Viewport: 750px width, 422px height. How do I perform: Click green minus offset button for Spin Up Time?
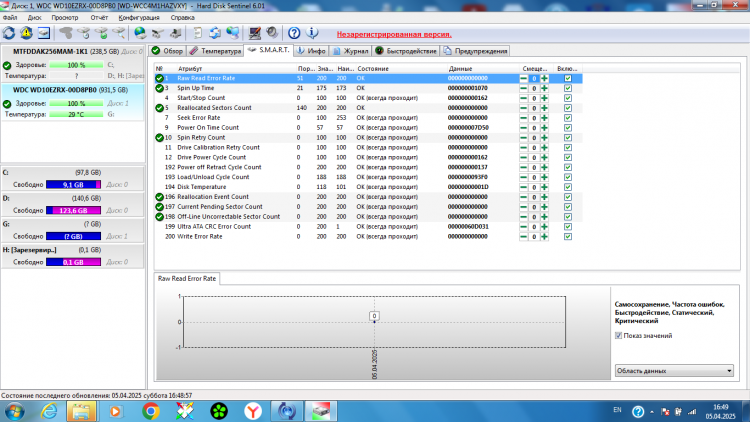tap(524, 89)
